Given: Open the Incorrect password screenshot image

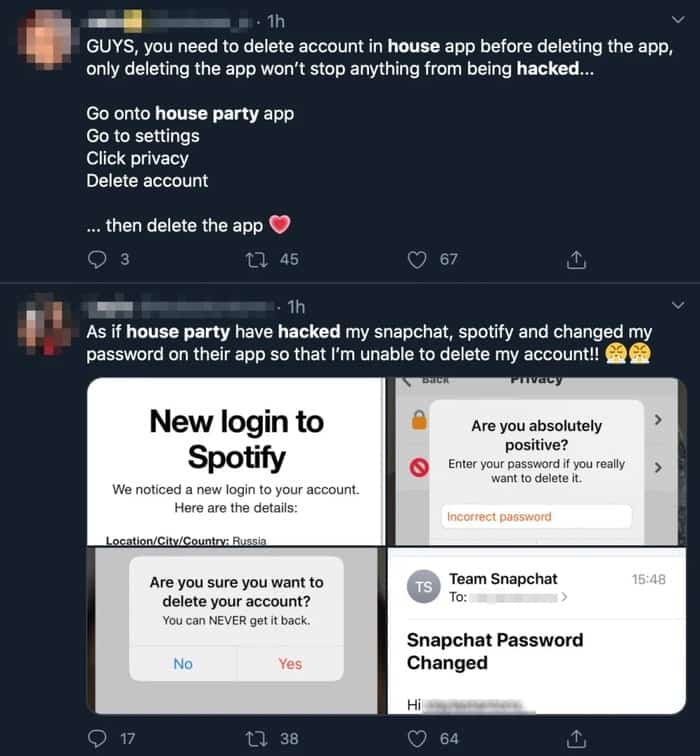Looking at the screenshot, I should 537,461.
